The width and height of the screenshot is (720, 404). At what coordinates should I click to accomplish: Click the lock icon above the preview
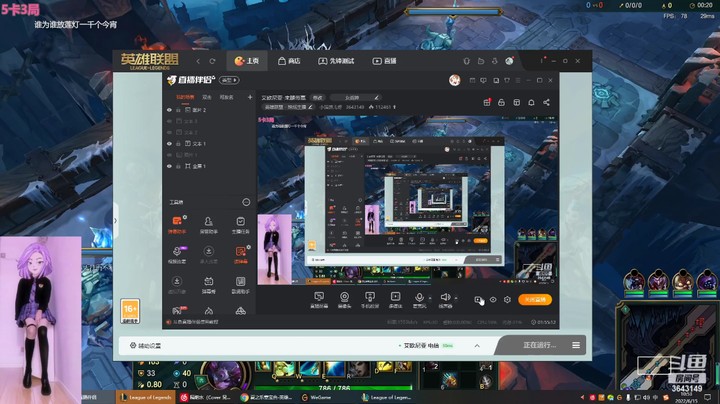501,102
